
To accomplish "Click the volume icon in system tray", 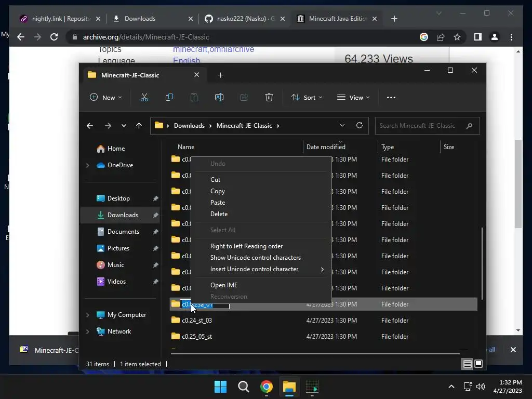I will tap(481, 387).
